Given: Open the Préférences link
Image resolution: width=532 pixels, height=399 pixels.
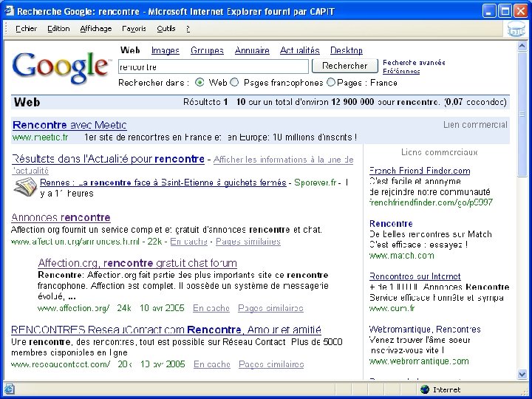Looking at the screenshot, I should coord(401,71).
